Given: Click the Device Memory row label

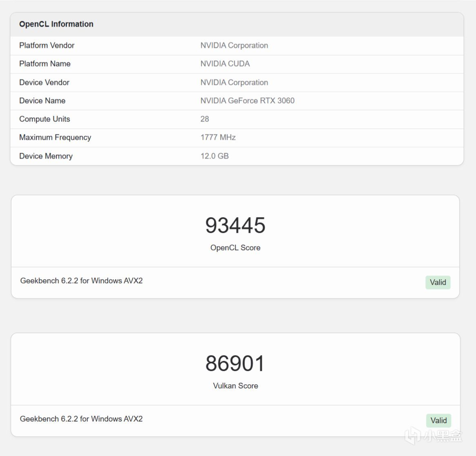Looking at the screenshot, I should [46, 156].
